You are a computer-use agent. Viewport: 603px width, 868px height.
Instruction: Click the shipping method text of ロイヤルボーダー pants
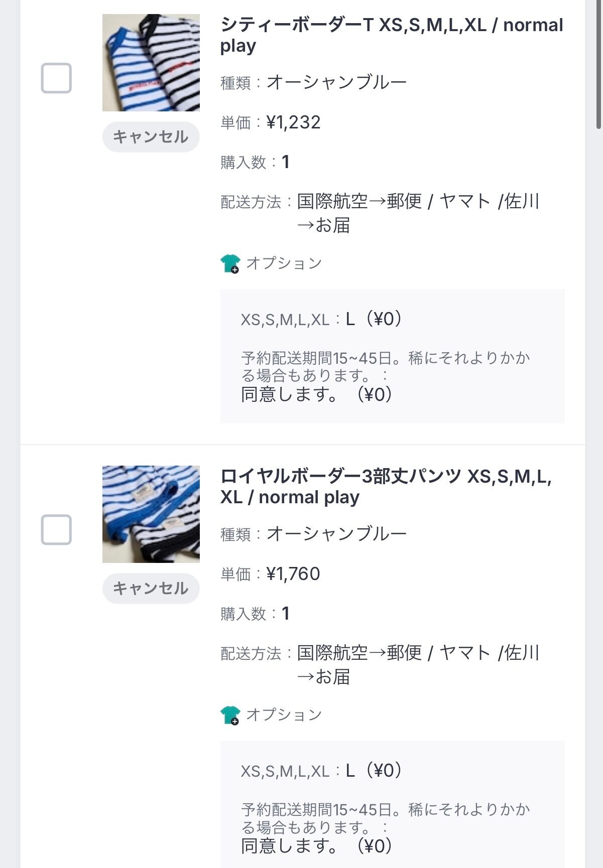(418, 665)
